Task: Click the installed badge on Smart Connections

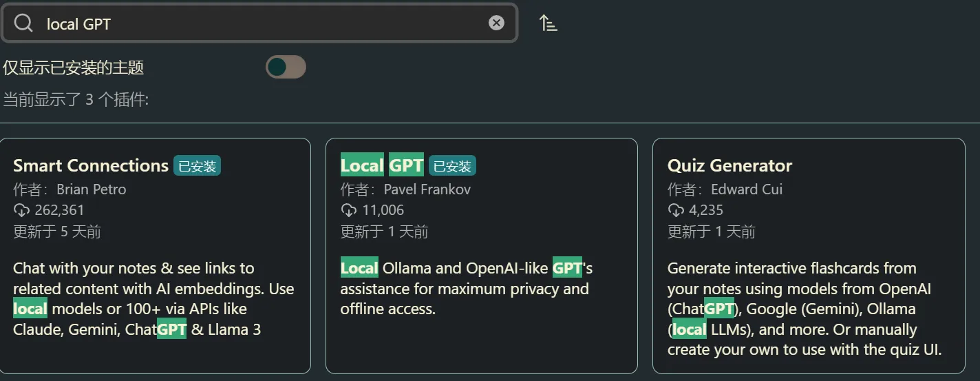Action: pyautogui.click(x=197, y=166)
